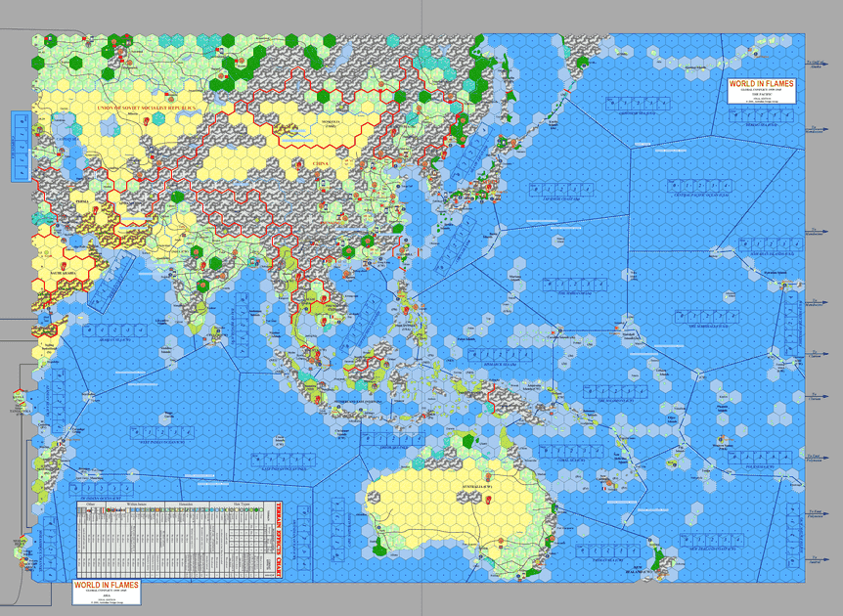Screen dimensions: 843x616
Task: Select the Marianas sea area box
Action: [x=575, y=285]
